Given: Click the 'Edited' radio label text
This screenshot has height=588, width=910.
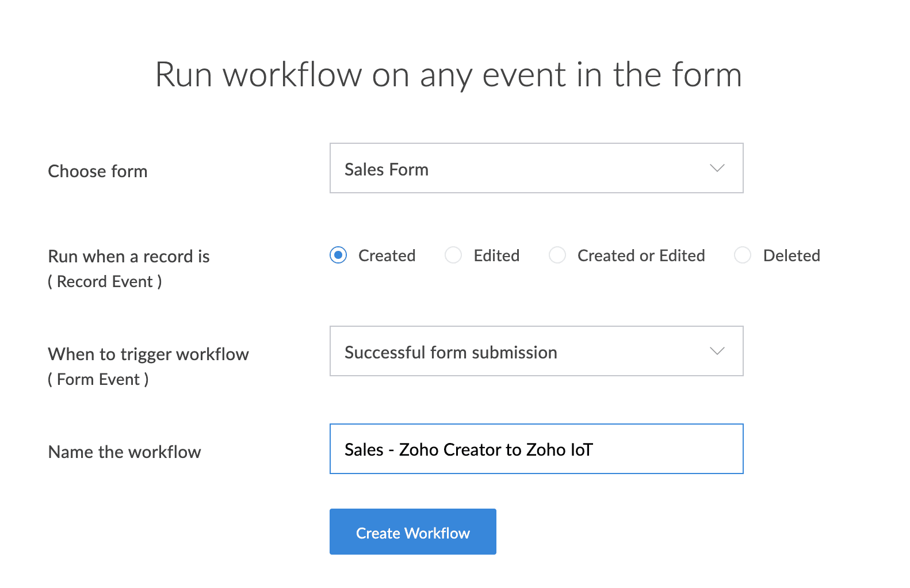Looking at the screenshot, I should point(496,255).
